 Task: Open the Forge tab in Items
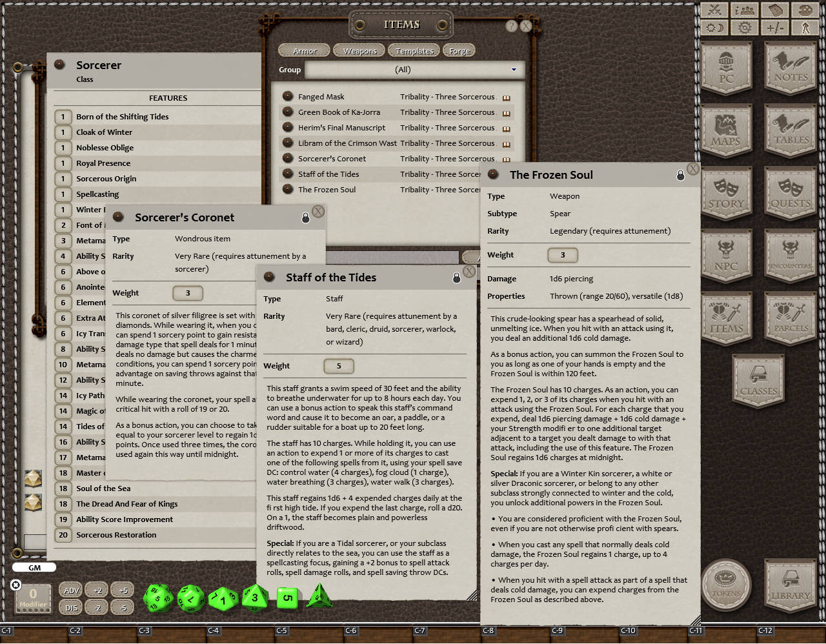[459, 50]
